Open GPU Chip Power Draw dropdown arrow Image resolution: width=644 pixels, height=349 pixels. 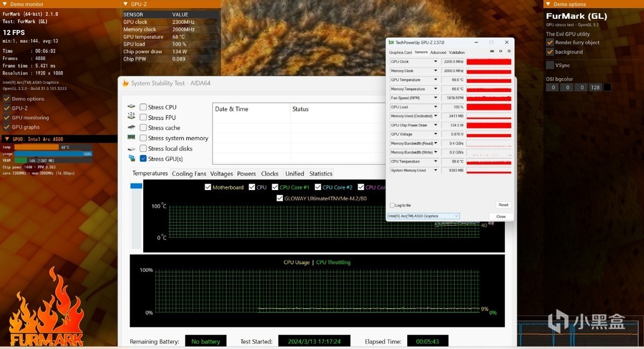436,125
